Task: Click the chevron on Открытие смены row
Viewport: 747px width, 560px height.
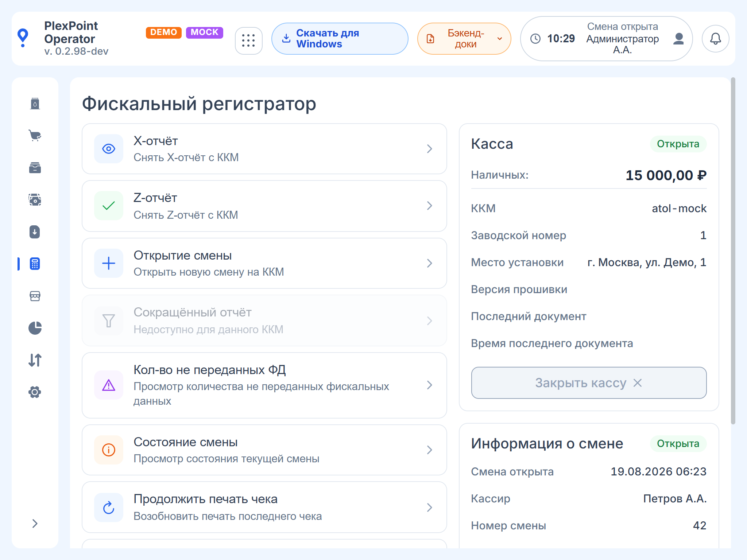Action: coord(430,263)
